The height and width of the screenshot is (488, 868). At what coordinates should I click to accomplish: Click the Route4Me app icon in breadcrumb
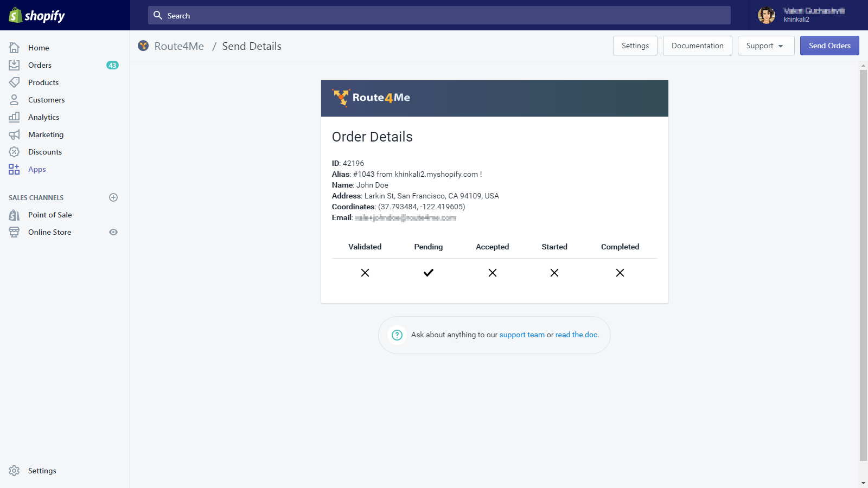[x=143, y=46]
